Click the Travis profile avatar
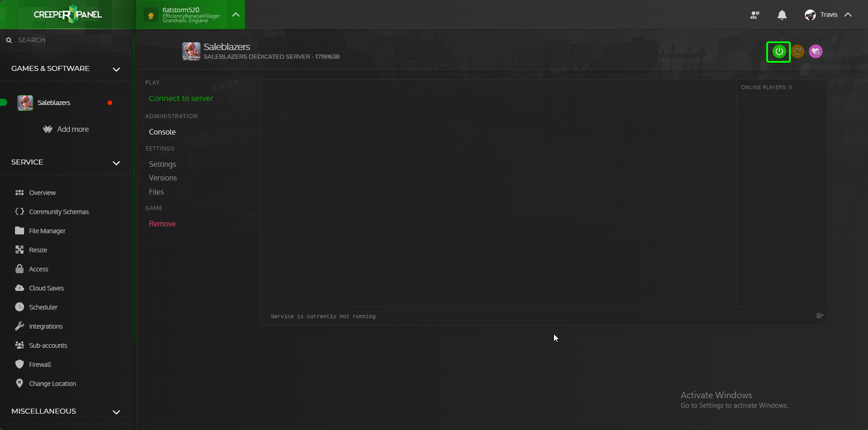This screenshot has width=868, height=430. [810, 15]
